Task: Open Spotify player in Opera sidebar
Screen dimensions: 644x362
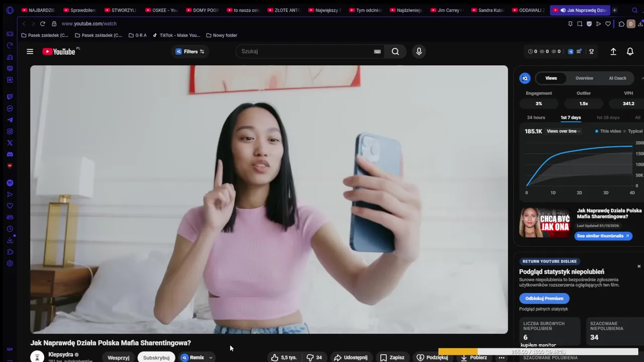Action: point(10,183)
